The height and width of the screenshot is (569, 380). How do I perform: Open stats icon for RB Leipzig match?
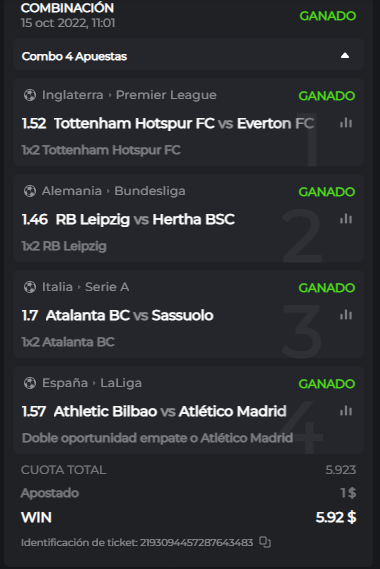346,219
